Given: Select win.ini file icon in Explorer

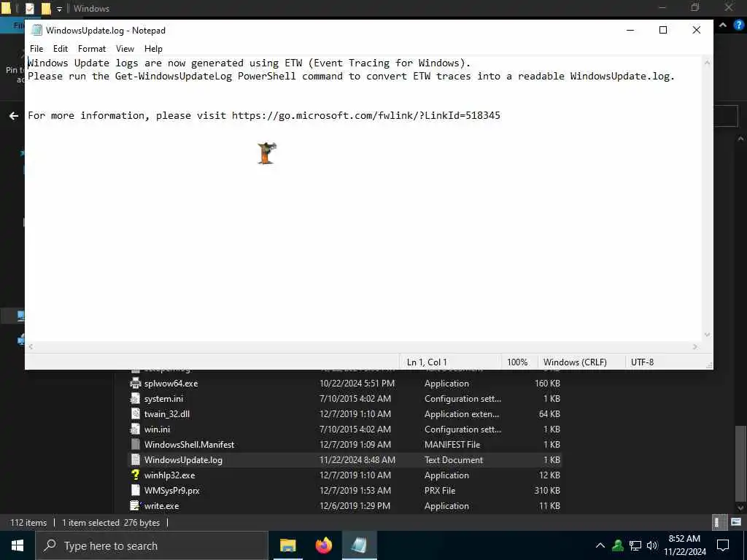Looking at the screenshot, I should pyautogui.click(x=135, y=429).
